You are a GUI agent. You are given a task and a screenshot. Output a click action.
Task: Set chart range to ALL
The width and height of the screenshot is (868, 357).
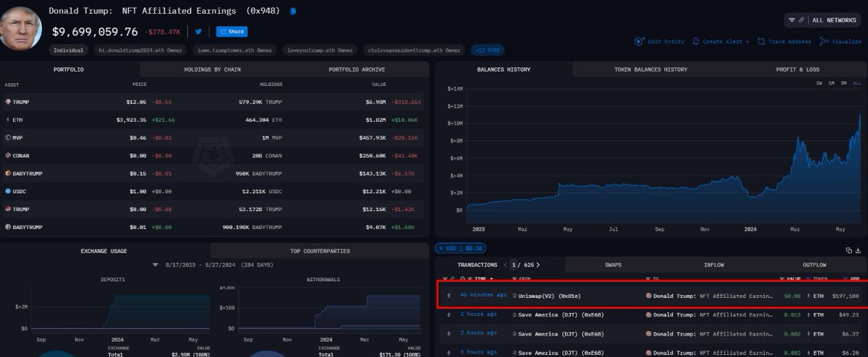(x=857, y=83)
